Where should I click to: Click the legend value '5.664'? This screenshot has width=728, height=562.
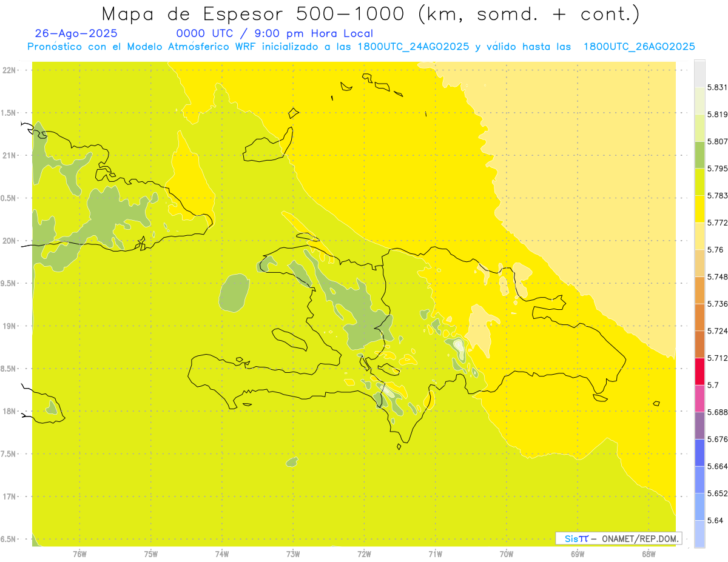coord(717,466)
